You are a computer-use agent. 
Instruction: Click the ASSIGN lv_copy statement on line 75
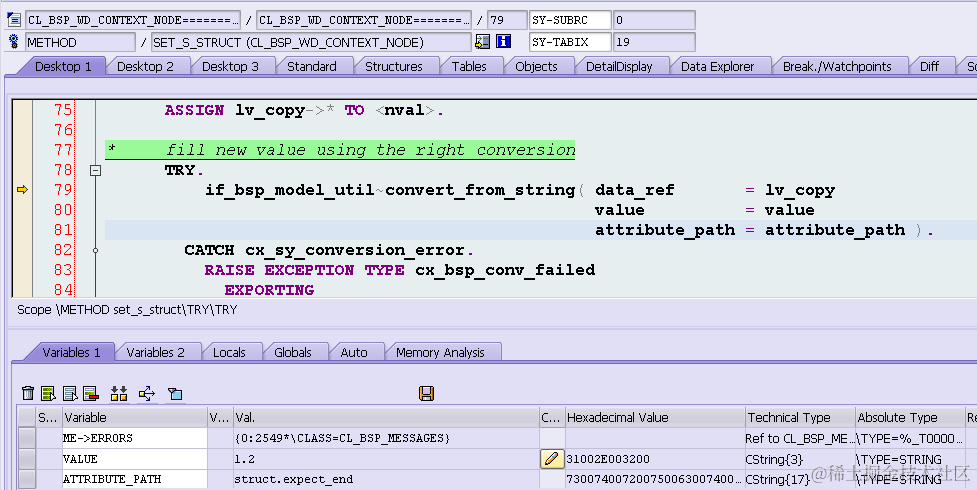304,110
